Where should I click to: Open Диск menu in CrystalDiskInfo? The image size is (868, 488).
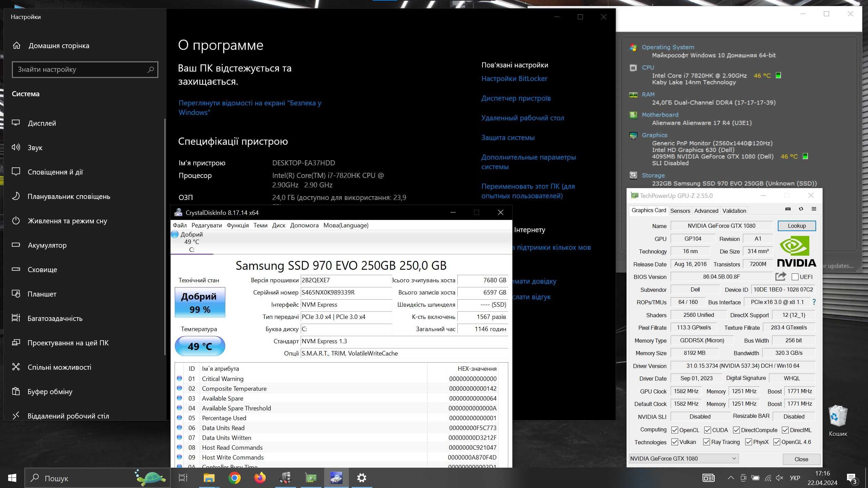(279, 225)
